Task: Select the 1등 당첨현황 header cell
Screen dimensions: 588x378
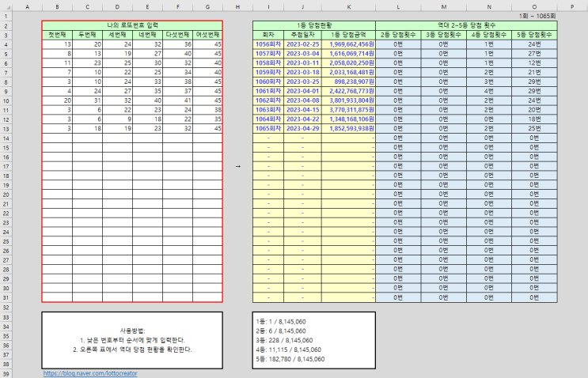Action: click(x=314, y=25)
